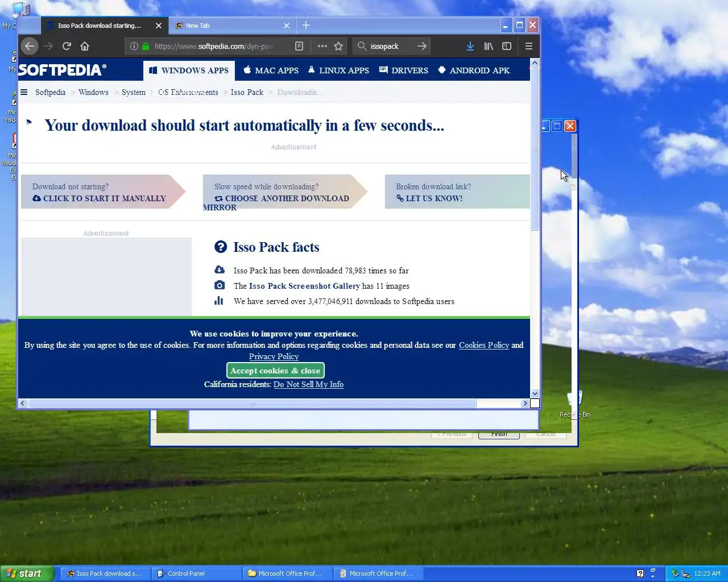This screenshot has width=728, height=582.
Task: Open the Windows Apps section
Action: click(x=189, y=70)
